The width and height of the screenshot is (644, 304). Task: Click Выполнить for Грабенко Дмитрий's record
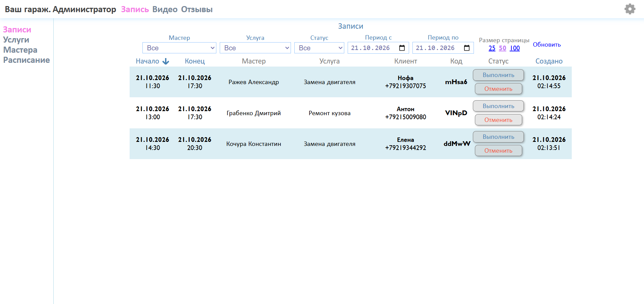click(x=498, y=106)
